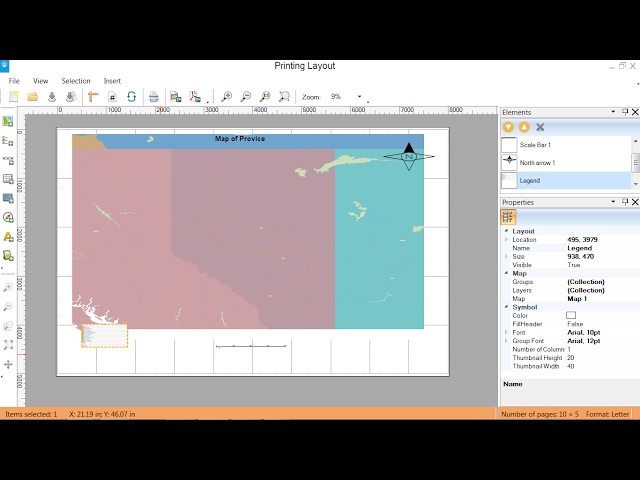This screenshot has width=640, height=480.
Task: Click the Map of Provice title on page
Action: [x=240, y=139]
